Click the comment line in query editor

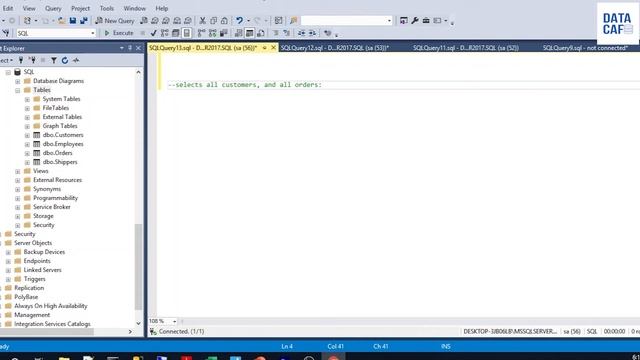point(245,85)
